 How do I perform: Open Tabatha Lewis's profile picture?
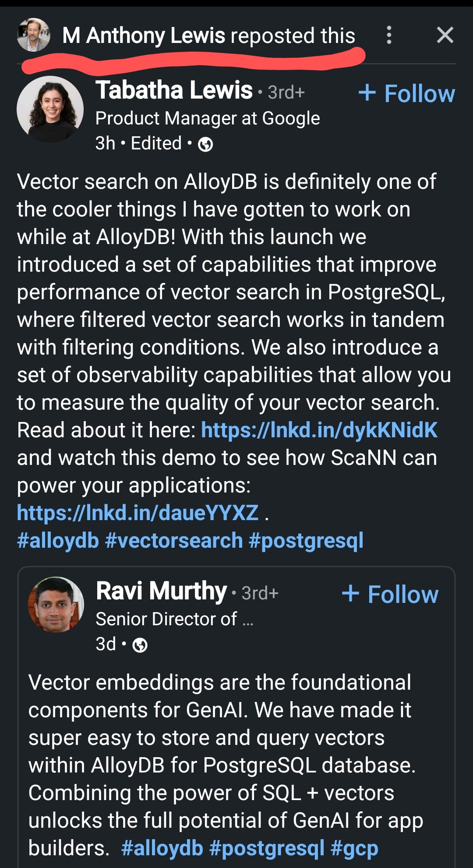(50, 109)
